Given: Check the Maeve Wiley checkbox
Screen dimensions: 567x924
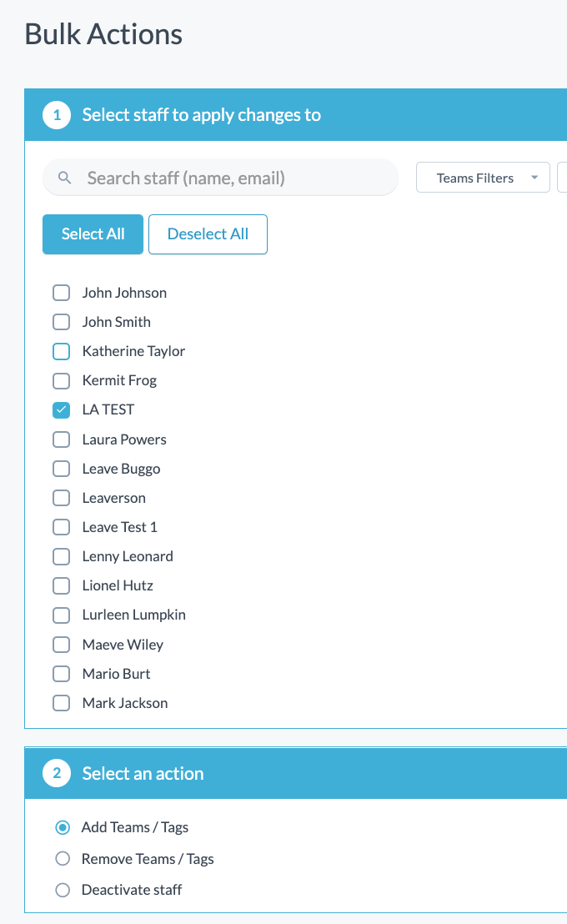Looking at the screenshot, I should click(62, 645).
